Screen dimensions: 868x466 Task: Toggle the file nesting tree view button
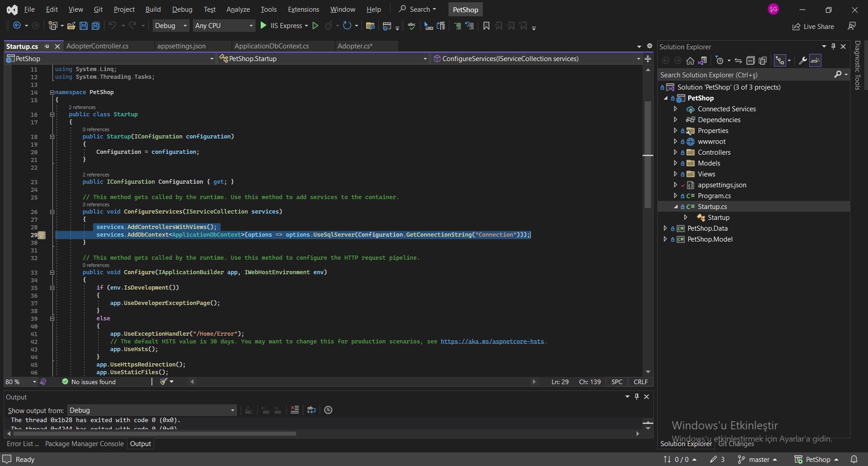tap(780, 61)
